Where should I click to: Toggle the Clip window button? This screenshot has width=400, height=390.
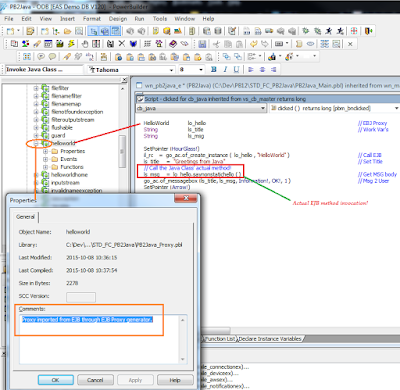tap(116, 31)
